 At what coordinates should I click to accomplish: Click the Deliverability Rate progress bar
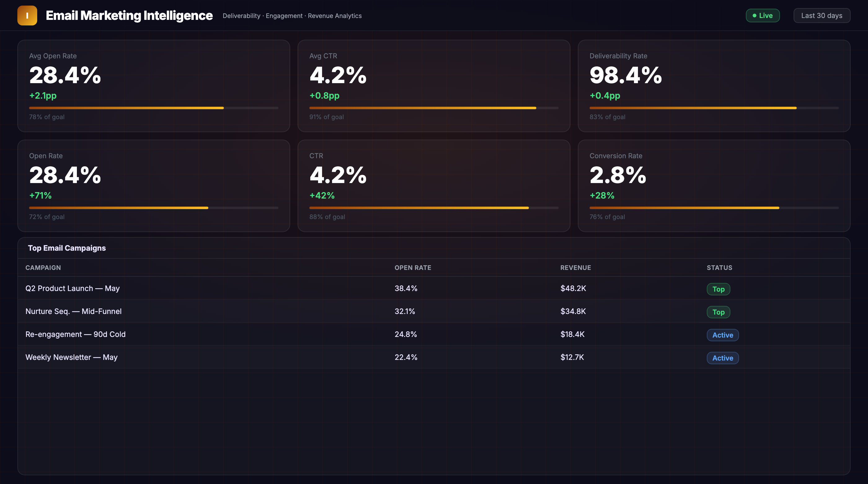point(714,108)
